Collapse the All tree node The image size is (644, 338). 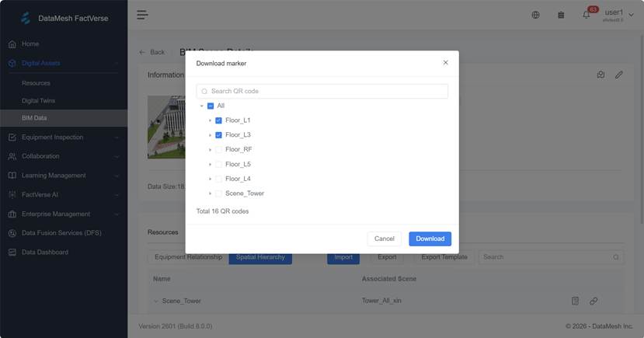pyautogui.click(x=202, y=106)
